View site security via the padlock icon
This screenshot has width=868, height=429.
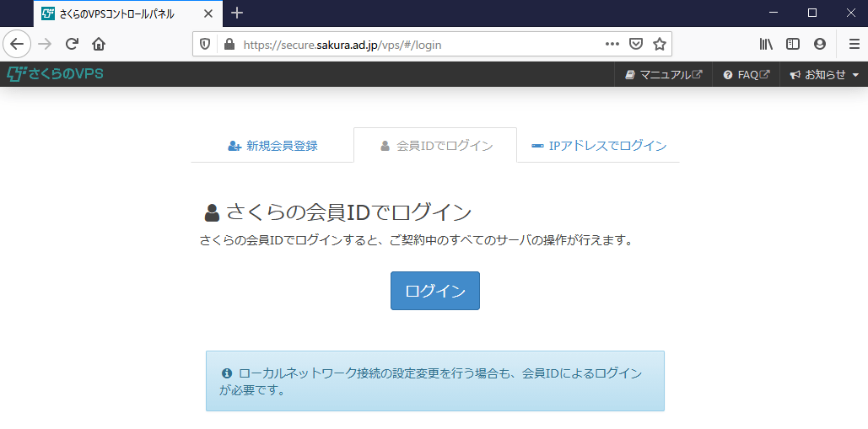point(229,44)
